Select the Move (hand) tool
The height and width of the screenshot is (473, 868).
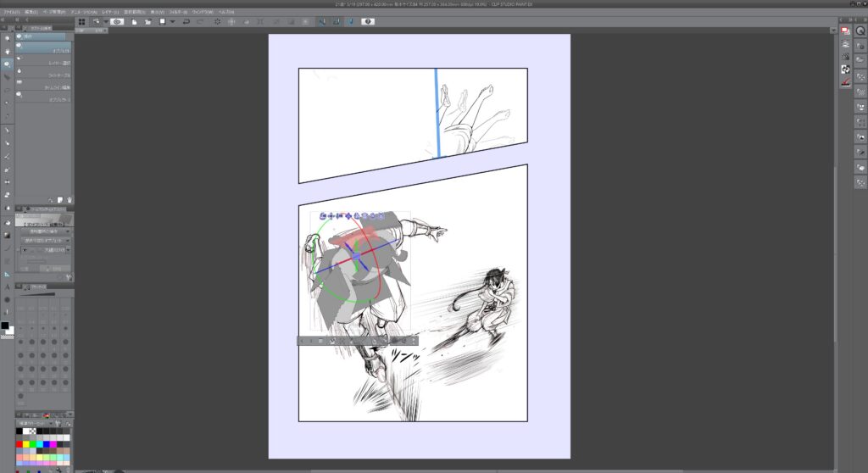[x=7, y=51]
